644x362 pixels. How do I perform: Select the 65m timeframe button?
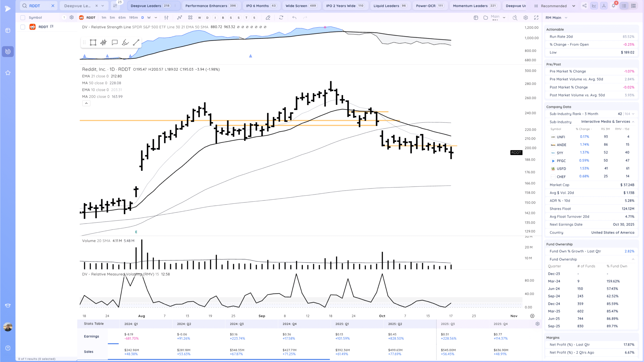click(x=122, y=18)
